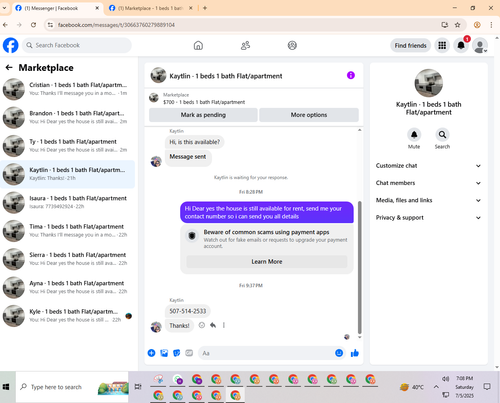Click the 507-514-2533 message
The width and height of the screenshot is (500, 403).
188,311
